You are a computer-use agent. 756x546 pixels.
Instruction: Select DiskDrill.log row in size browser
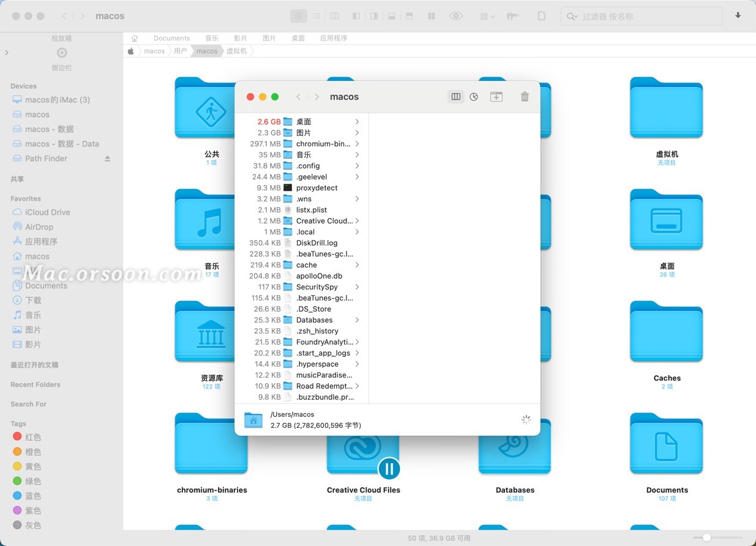[301, 243]
